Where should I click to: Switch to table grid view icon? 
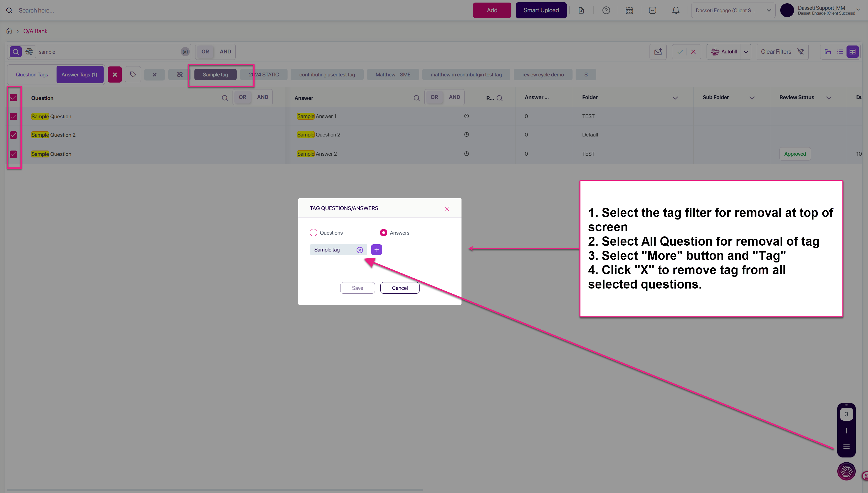pyautogui.click(x=852, y=52)
